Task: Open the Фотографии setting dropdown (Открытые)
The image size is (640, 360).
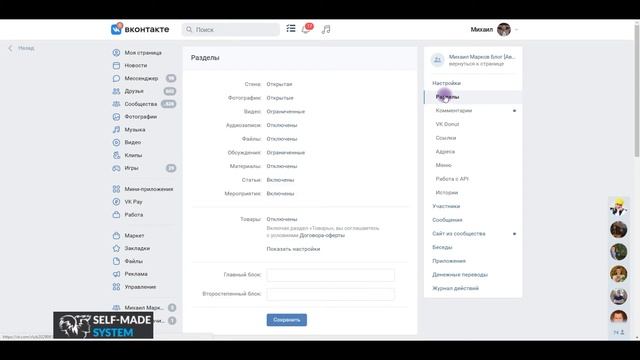Action: 280,98
